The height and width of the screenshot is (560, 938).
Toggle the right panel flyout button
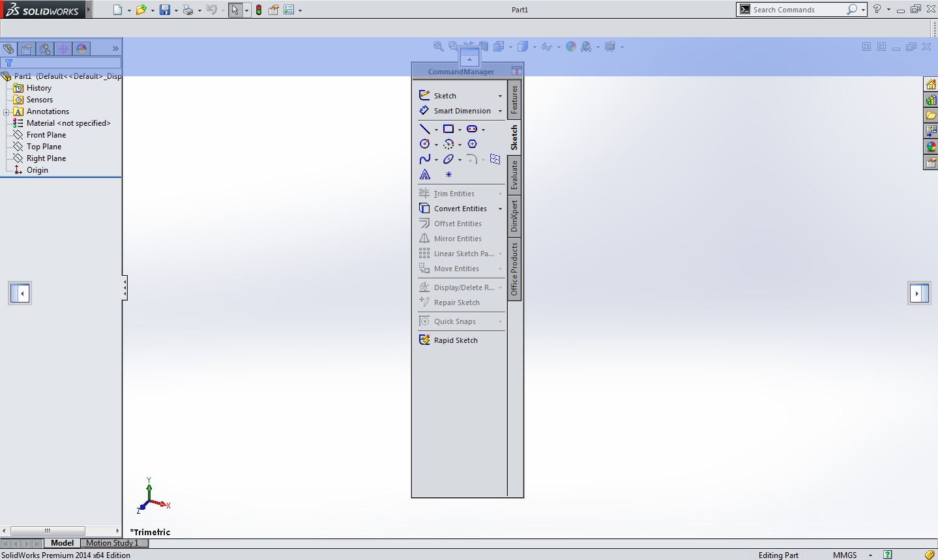pyautogui.click(x=919, y=293)
